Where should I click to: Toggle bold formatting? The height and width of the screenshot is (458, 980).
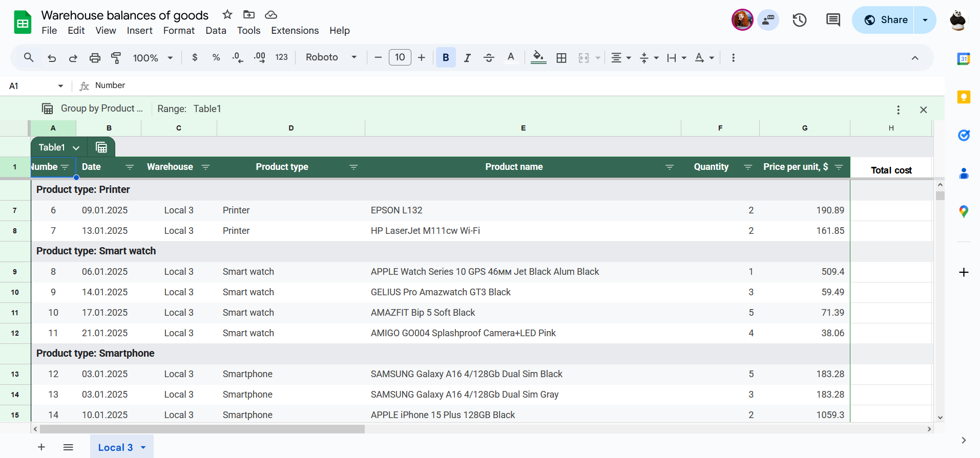click(x=446, y=57)
